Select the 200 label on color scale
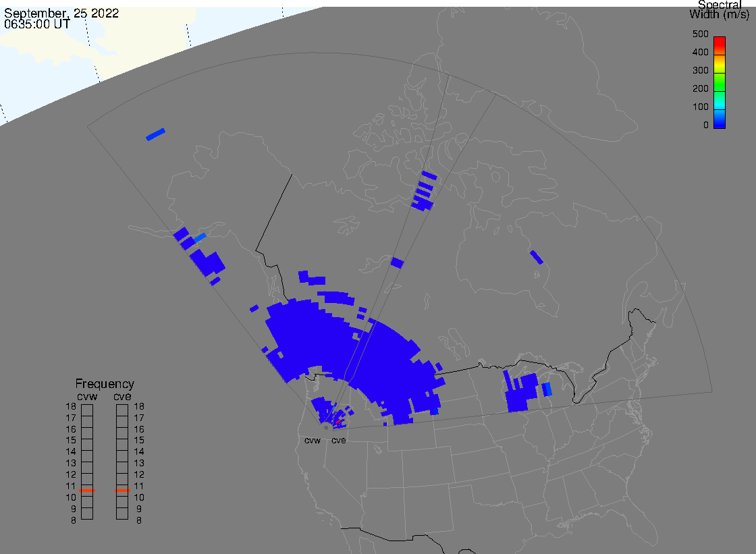 click(x=700, y=88)
